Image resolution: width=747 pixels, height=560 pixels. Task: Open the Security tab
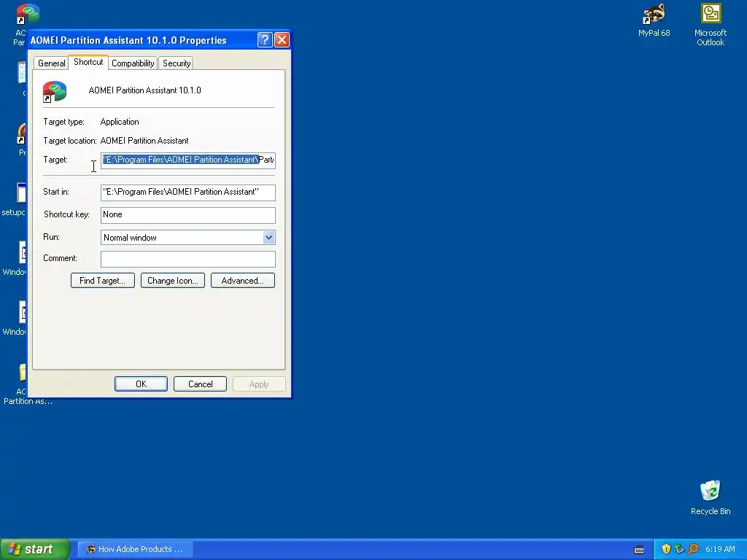pos(177,63)
